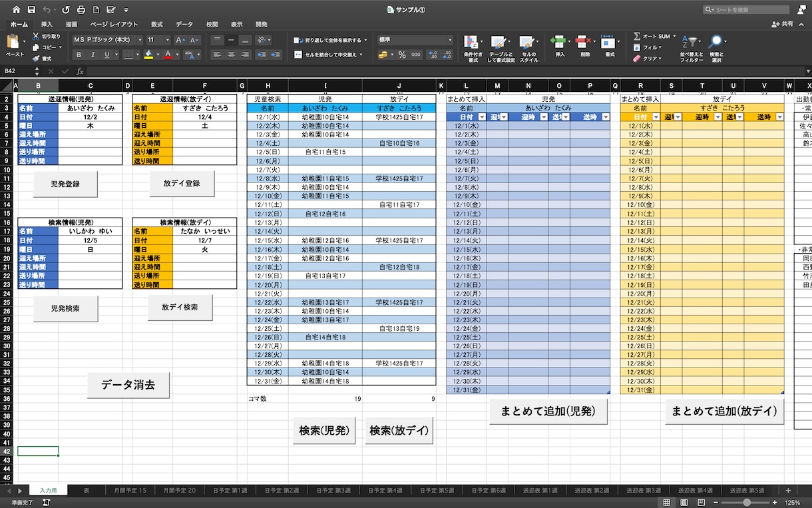Apply the 000 comma style
Screen dimensions: 812x508
pyautogui.click(x=416, y=55)
